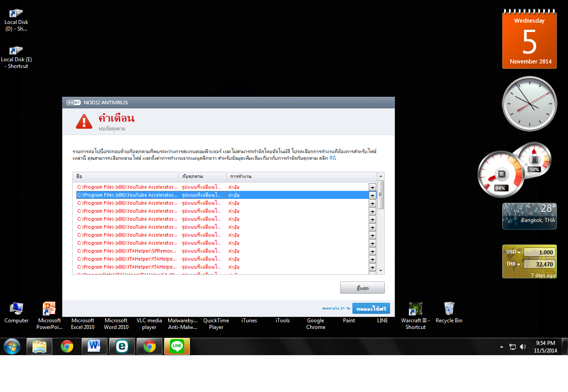Open action dropdown on the topmost threat row
The width and height of the screenshot is (568, 392).
click(x=372, y=187)
